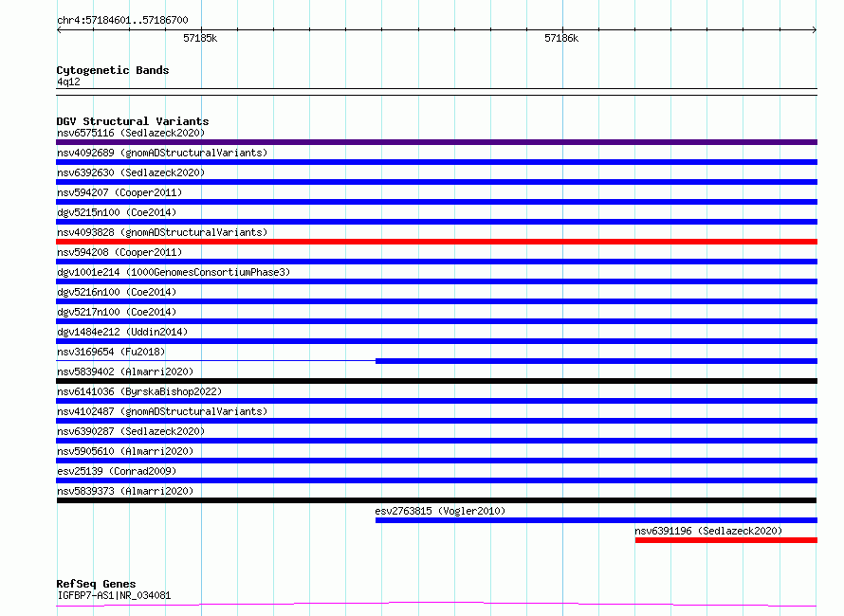This screenshot has height=616, width=844.
Task: Click the thick blue bar under nsv3169654
Action: coord(596,361)
